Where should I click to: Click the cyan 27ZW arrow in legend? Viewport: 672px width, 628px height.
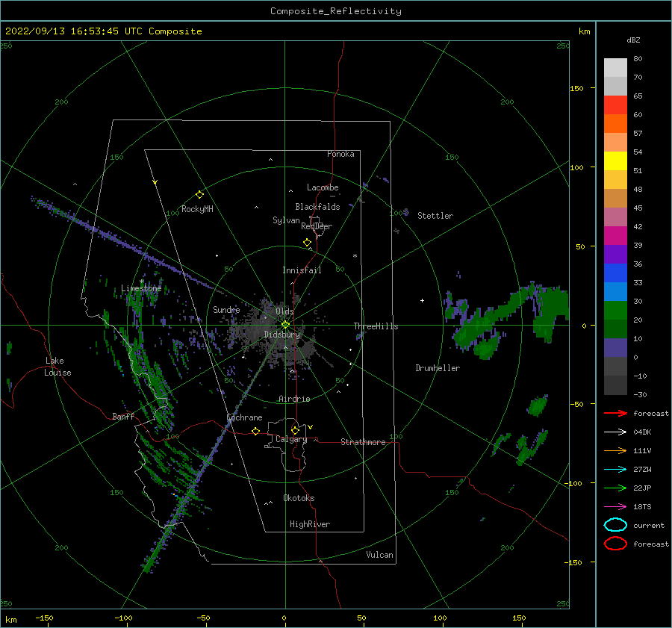pyautogui.click(x=615, y=470)
